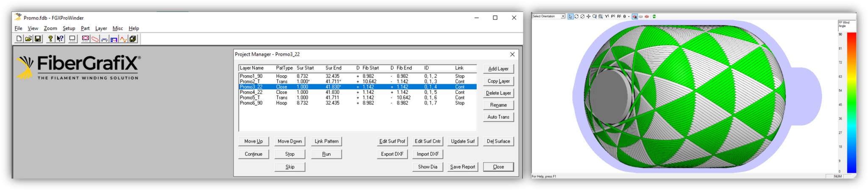Select the pan move arrows tool

(x=588, y=17)
